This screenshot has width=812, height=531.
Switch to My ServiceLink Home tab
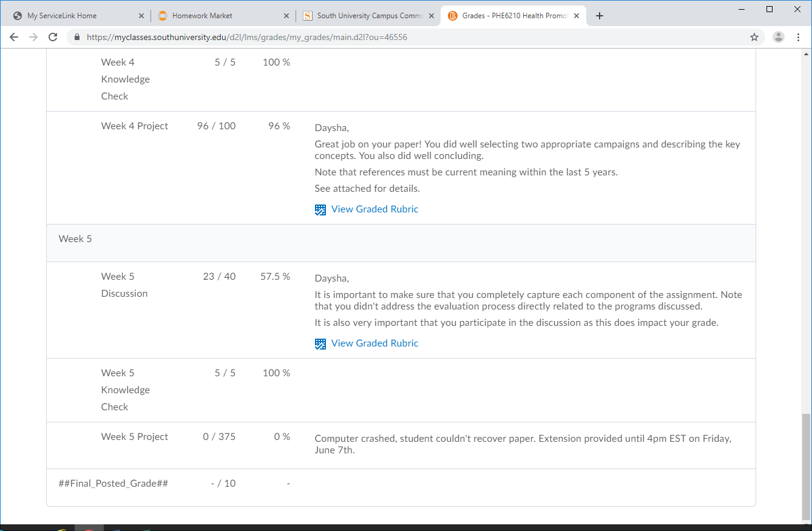(x=76, y=16)
